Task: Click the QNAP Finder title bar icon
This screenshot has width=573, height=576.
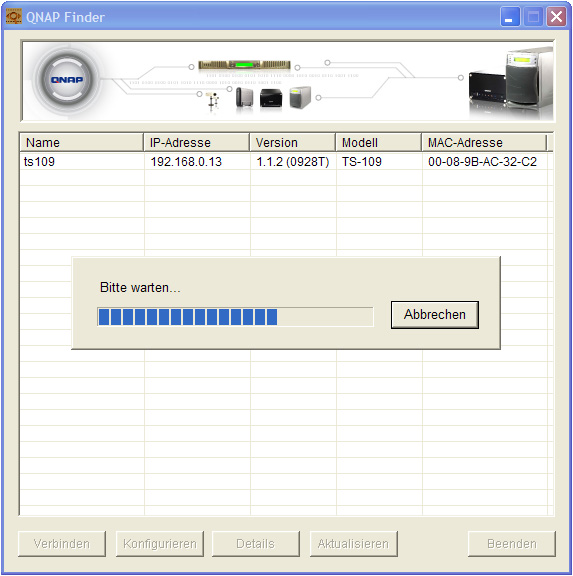Action: (14, 17)
